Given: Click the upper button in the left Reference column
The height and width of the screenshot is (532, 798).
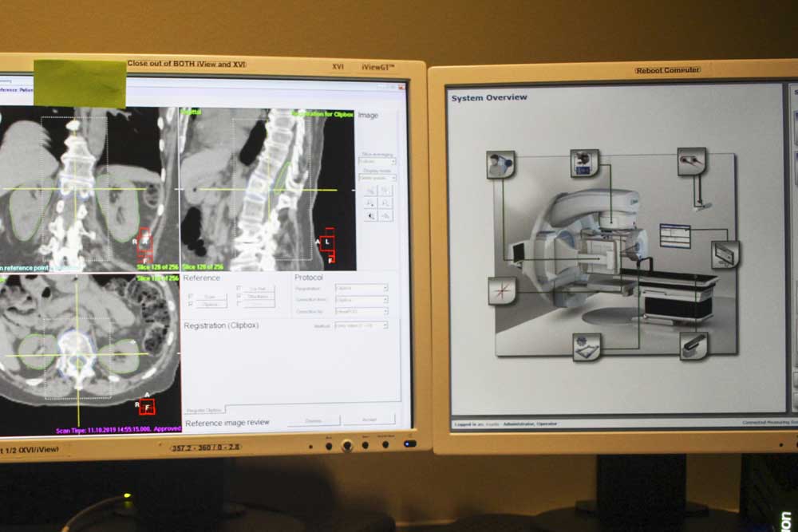Looking at the screenshot, I should (210, 296).
